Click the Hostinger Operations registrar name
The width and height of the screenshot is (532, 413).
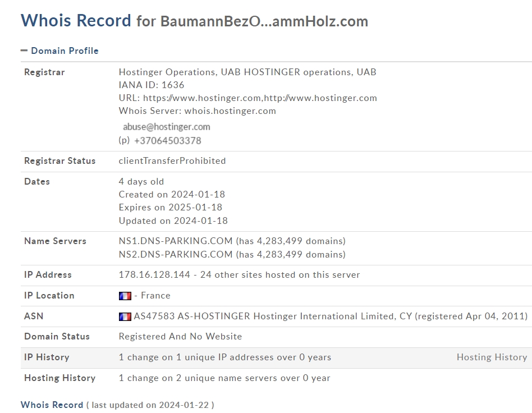point(247,72)
